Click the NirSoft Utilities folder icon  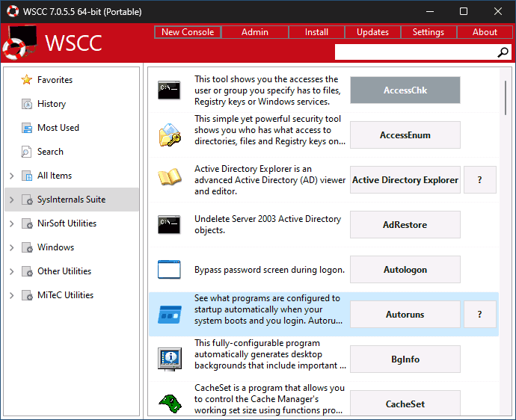pyautogui.click(x=27, y=223)
